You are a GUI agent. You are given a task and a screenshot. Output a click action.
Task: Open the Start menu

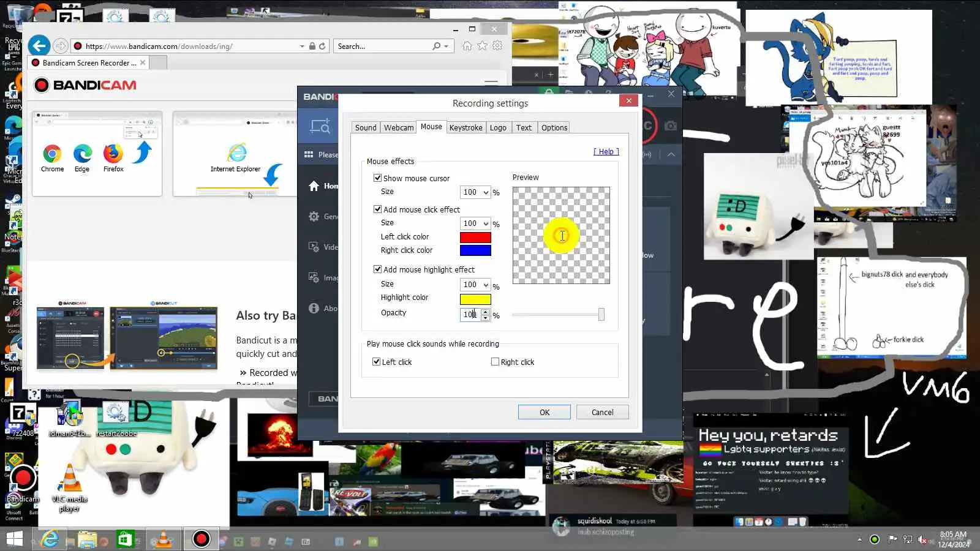(14, 539)
